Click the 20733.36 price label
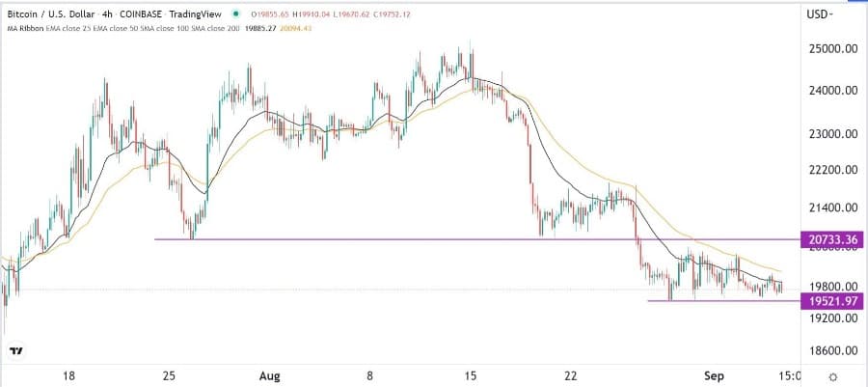This screenshot has height=387, width=868. [831, 239]
